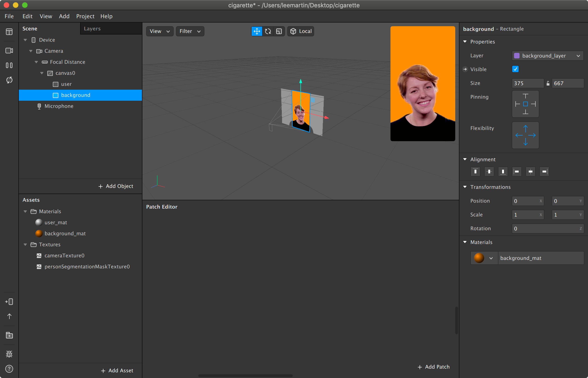Toggle the left pinning marker
Screen dimensions: 588x378
[517, 104]
